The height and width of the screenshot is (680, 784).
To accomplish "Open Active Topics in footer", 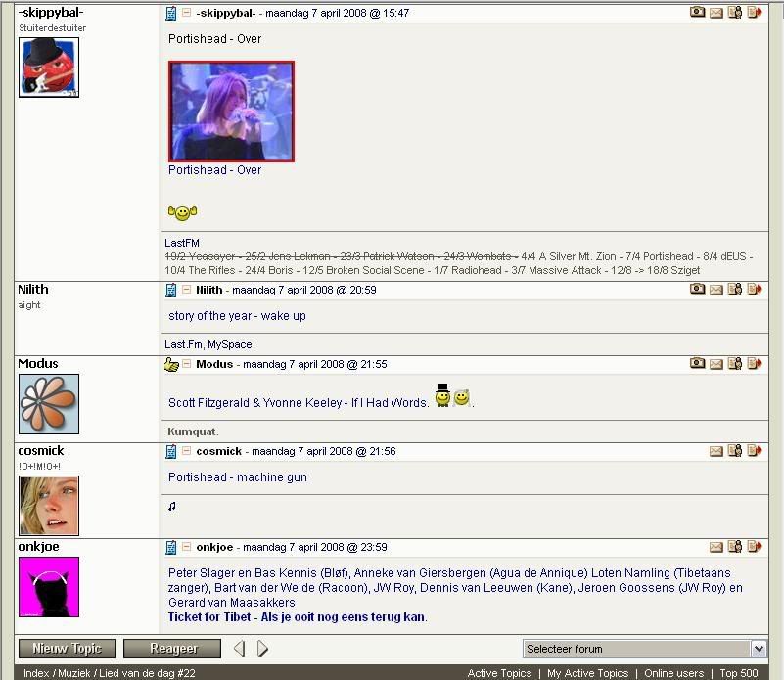I will coord(499,673).
